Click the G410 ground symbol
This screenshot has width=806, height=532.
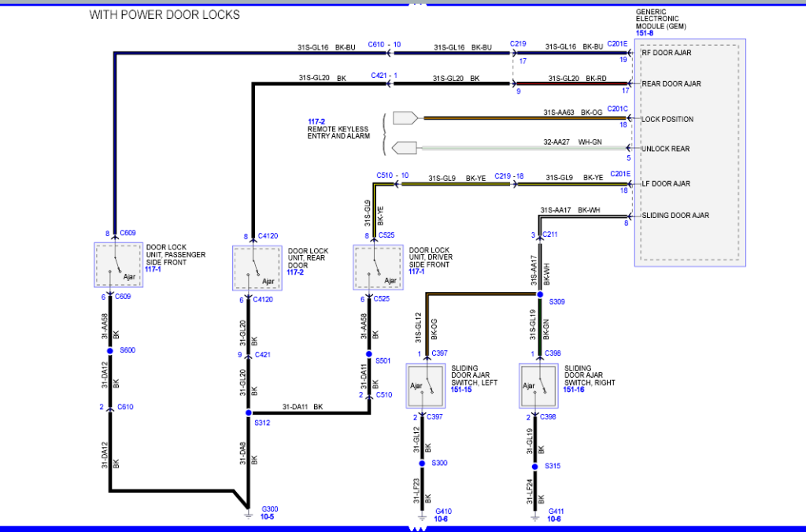pos(422,516)
